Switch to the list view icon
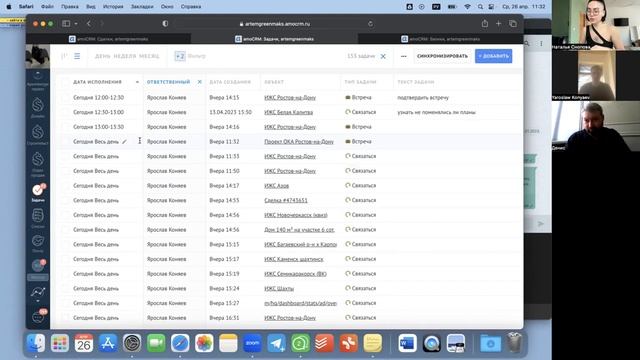The width and height of the screenshot is (640, 360). [77, 56]
